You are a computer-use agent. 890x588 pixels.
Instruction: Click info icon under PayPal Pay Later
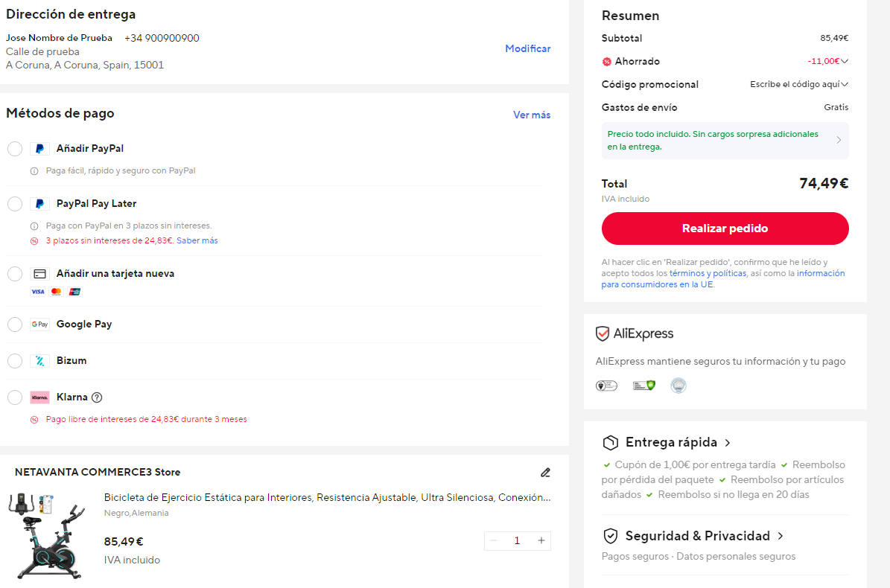coord(34,226)
